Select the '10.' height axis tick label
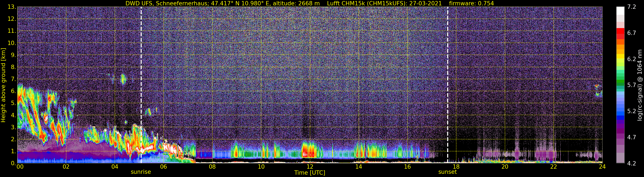This screenshot has height=177, width=644. (12, 43)
